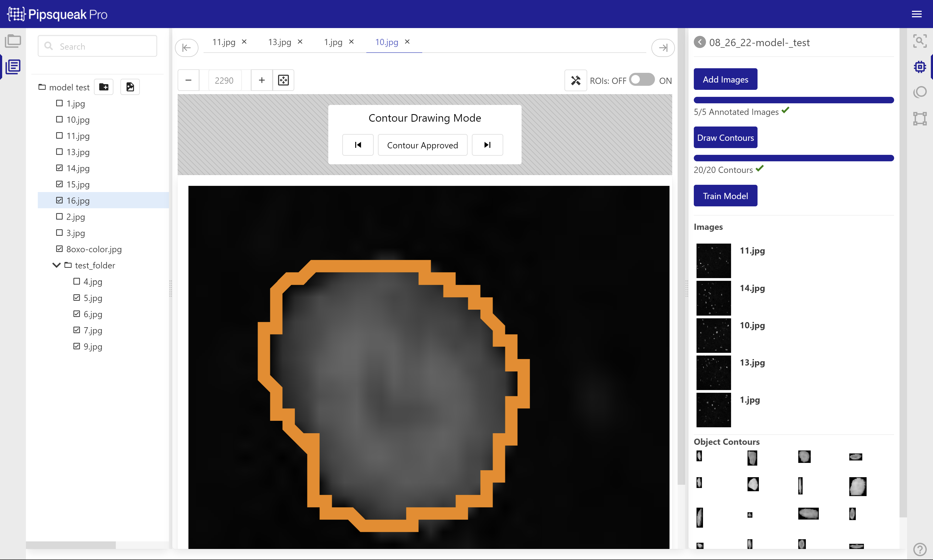The image size is (933, 560).
Task: Open the model training chip icon in the right sidebar
Action: [x=920, y=67]
